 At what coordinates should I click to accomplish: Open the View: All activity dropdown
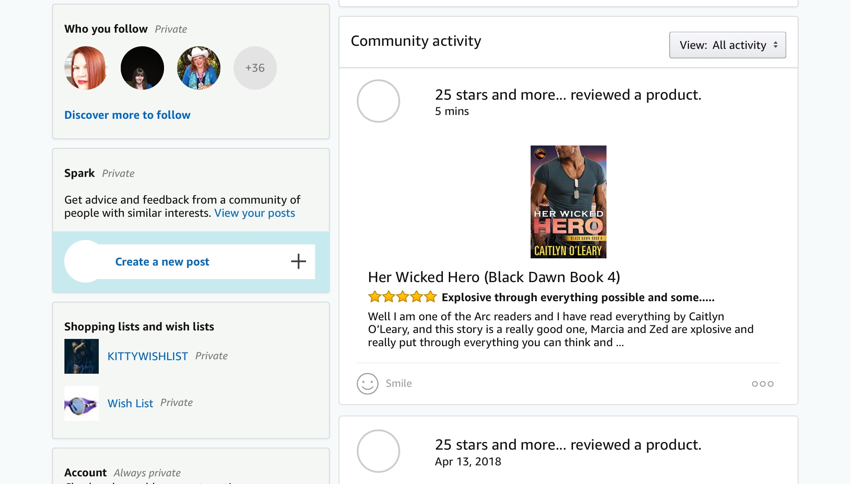(x=727, y=45)
